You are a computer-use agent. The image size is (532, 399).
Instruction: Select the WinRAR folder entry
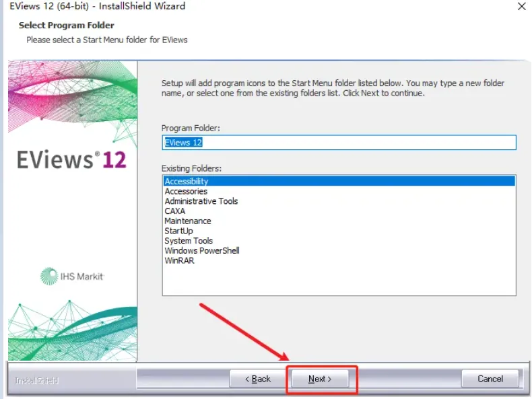339,260
